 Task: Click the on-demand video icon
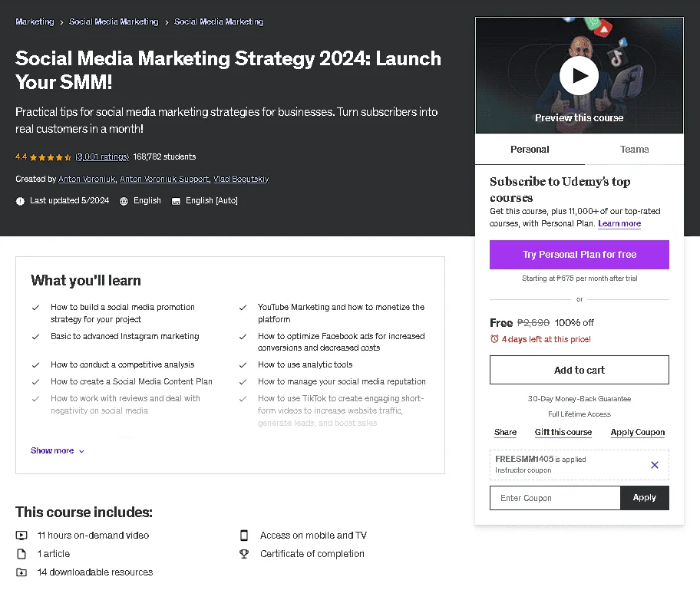point(21,535)
